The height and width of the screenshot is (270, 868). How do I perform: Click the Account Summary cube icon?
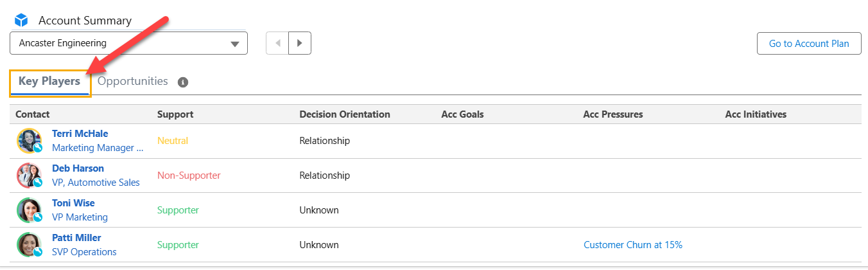coord(21,20)
